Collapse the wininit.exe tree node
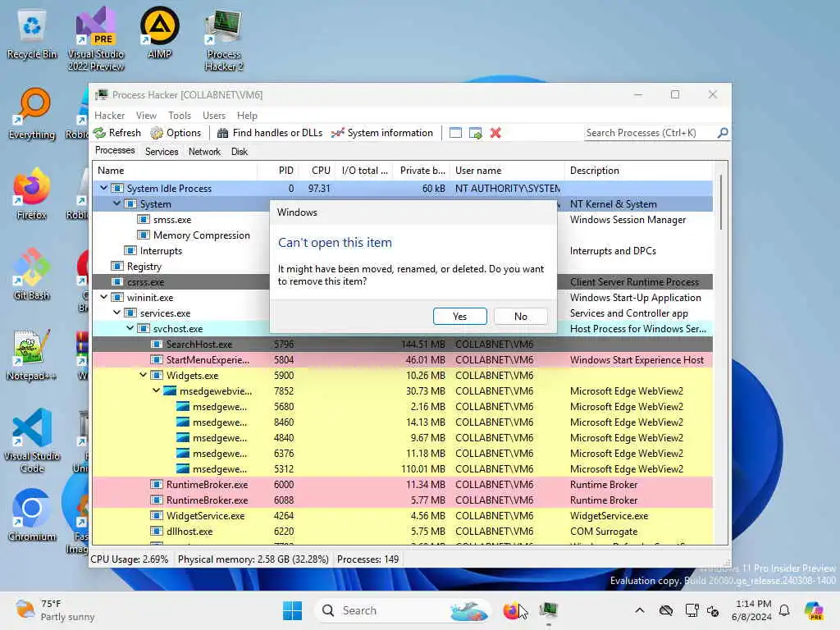This screenshot has width=840, height=630. tap(103, 297)
